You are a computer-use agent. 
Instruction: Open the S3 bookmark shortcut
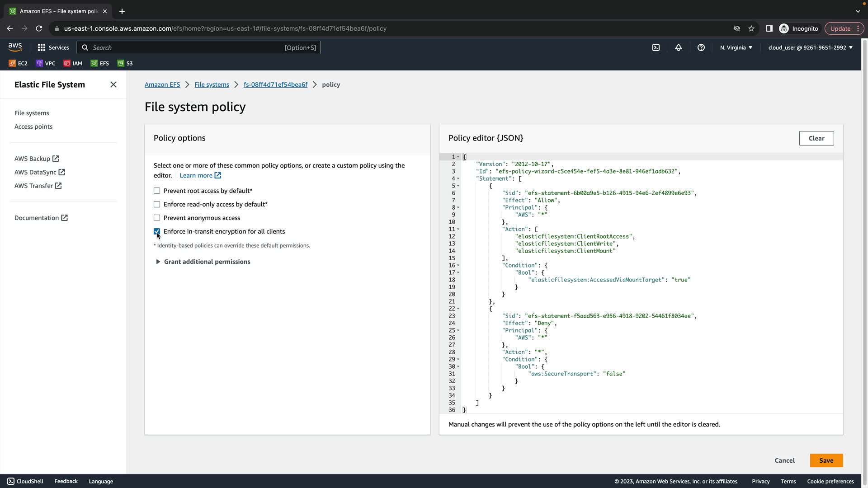pyautogui.click(x=125, y=63)
